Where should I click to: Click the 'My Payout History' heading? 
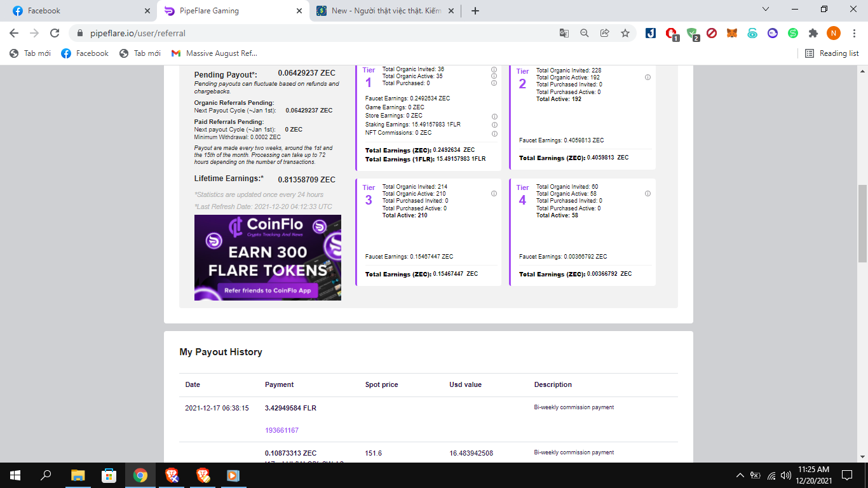220,352
